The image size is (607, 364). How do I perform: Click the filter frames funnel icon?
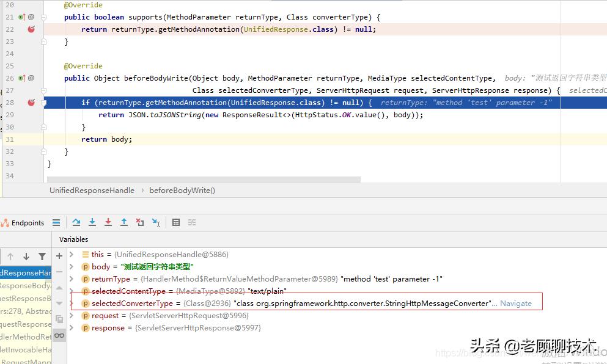[42, 257]
